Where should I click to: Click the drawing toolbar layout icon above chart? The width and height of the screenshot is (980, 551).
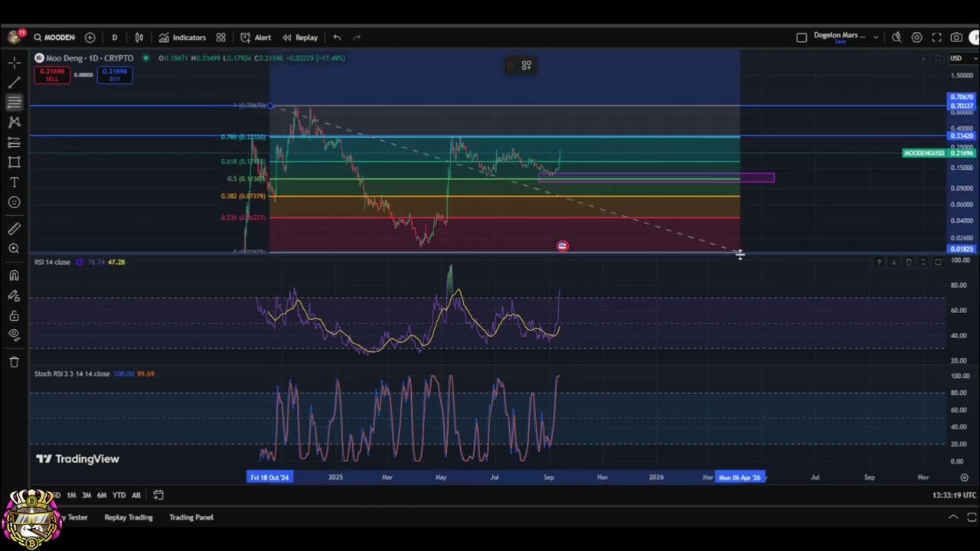point(527,66)
